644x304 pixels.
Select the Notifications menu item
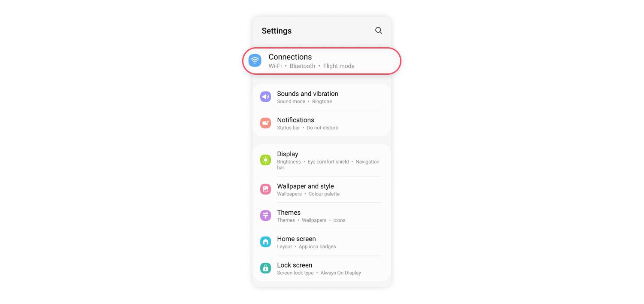[x=322, y=123]
